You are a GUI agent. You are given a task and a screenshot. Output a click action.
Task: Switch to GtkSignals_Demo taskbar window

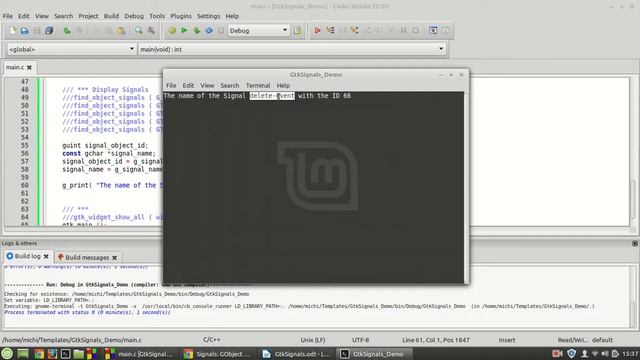(374, 354)
